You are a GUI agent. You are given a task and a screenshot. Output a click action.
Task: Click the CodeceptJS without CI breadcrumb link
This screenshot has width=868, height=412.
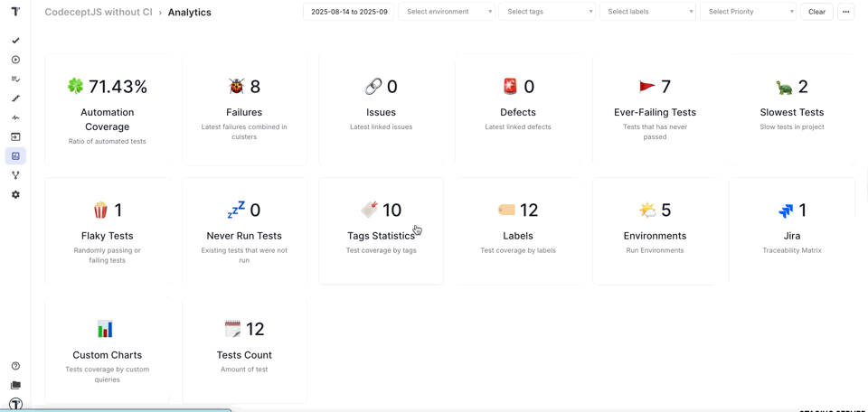[99, 13]
